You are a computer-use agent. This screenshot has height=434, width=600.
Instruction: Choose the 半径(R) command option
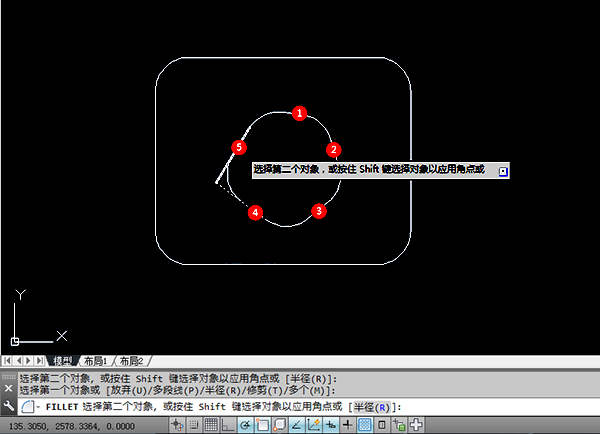coord(371,407)
